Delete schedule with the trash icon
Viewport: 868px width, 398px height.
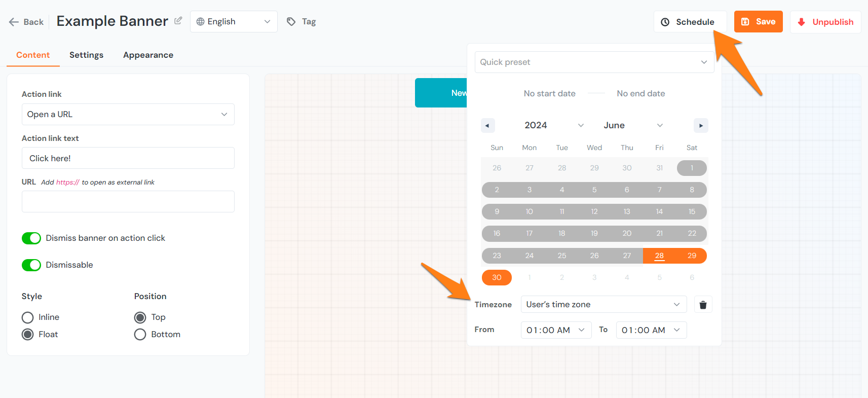(703, 305)
